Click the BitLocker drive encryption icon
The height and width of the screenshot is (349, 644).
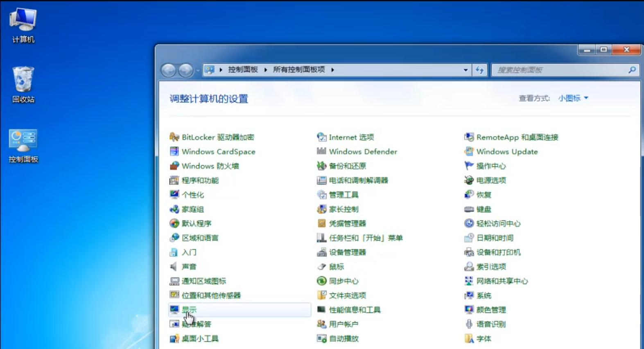coord(174,137)
